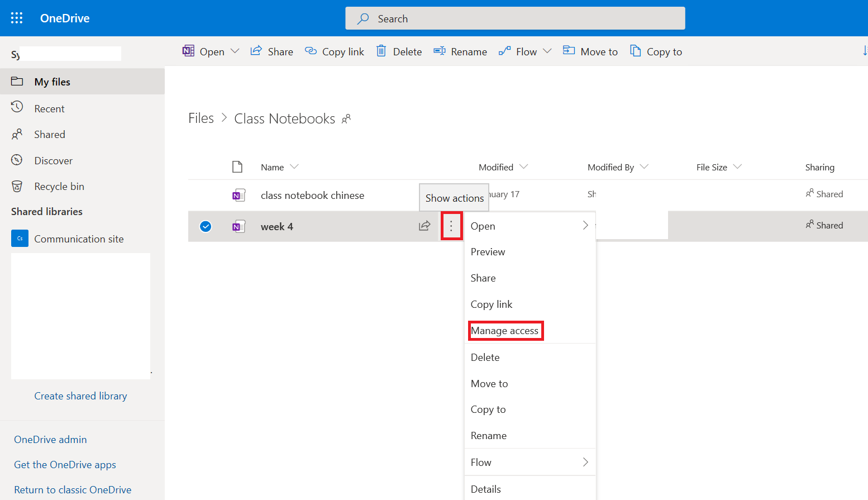Open the File Size column dropdown
This screenshot has width=868, height=500.
[x=737, y=166]
